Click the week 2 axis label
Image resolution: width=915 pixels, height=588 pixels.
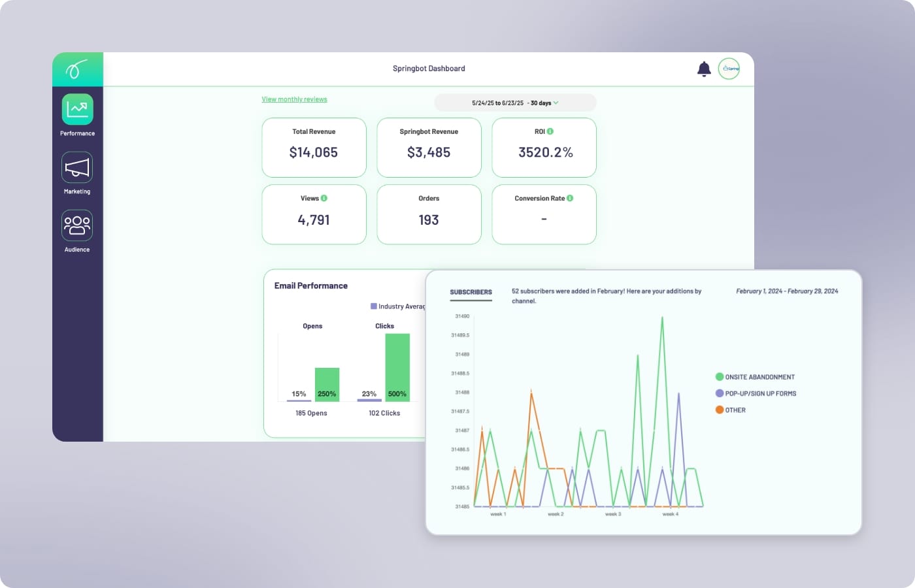coord(556,514)
